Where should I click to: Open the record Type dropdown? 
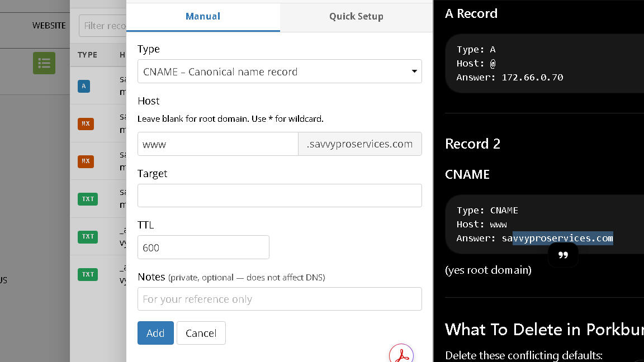coord(279,72)
